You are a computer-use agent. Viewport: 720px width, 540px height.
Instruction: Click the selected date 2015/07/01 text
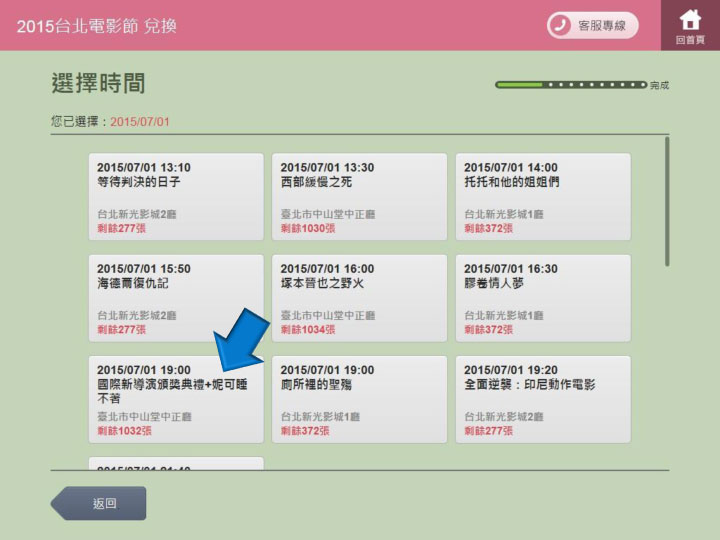(140, 122)
